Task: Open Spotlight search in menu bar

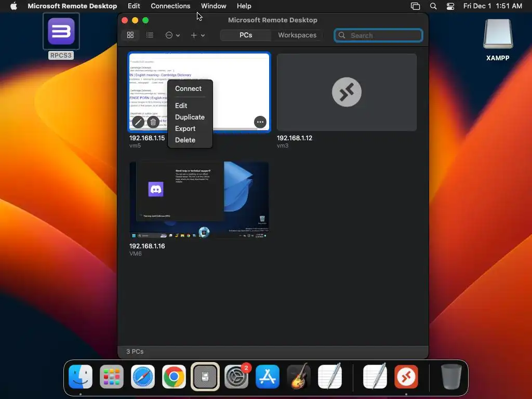Action: click(433, 6)
